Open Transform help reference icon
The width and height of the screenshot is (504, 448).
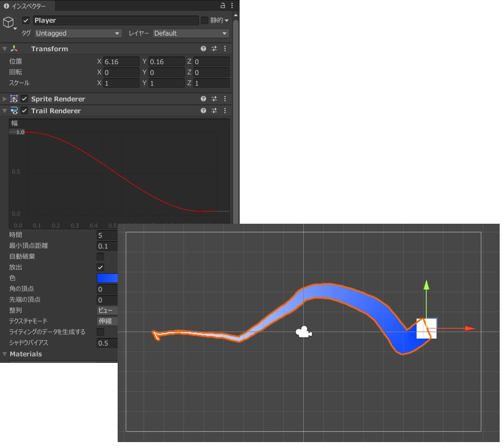coord(205,49)
